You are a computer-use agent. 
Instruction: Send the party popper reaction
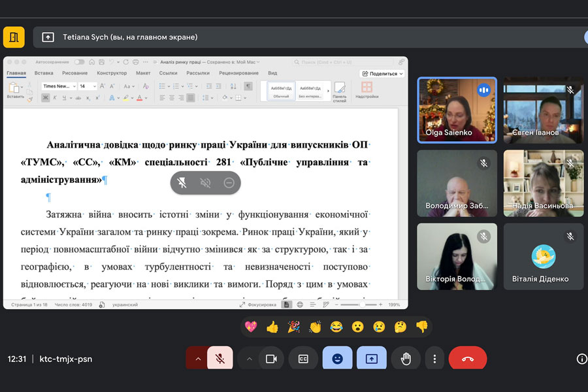(x=294, y=327)
